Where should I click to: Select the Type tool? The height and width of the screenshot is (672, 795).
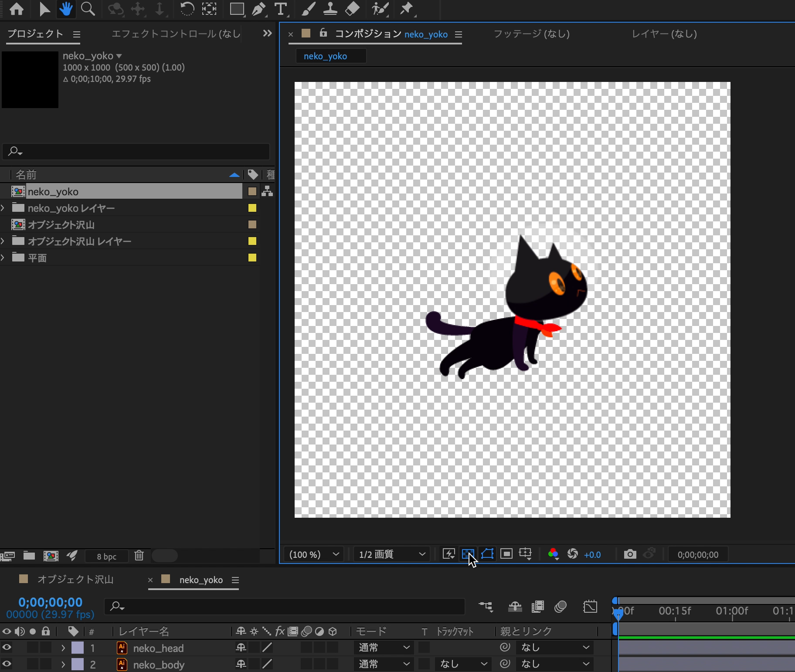pos(281,9)
